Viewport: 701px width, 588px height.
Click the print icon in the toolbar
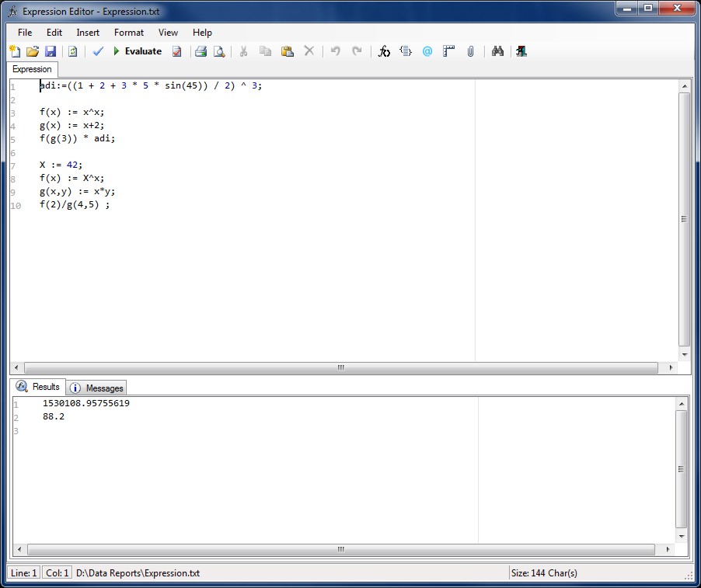[x=201, y=51]
